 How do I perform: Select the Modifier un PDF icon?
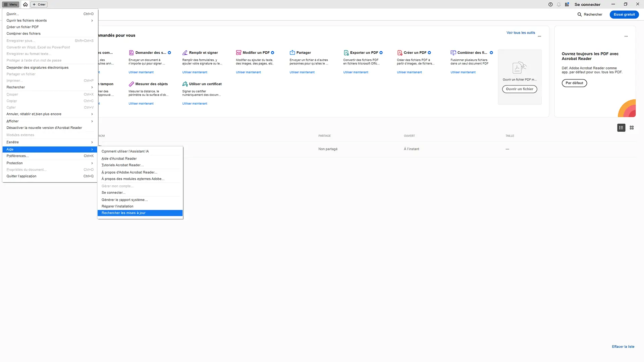coord(238,53)
